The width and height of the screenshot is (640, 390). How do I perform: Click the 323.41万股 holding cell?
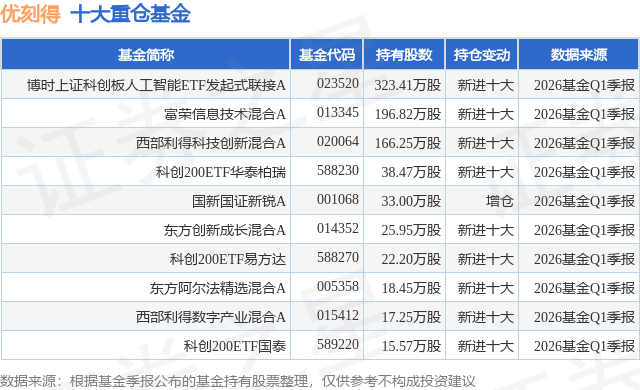(408, 85)
